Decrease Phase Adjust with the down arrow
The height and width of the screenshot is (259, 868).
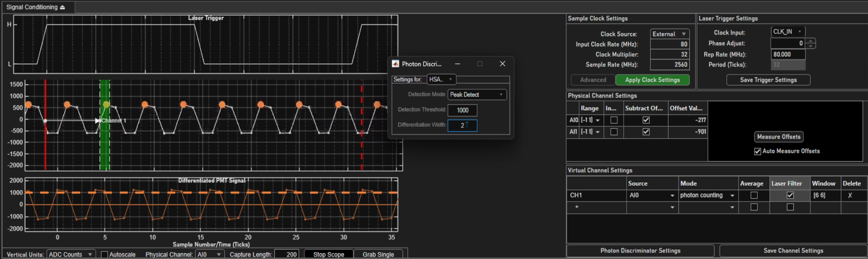coord(811,46)
